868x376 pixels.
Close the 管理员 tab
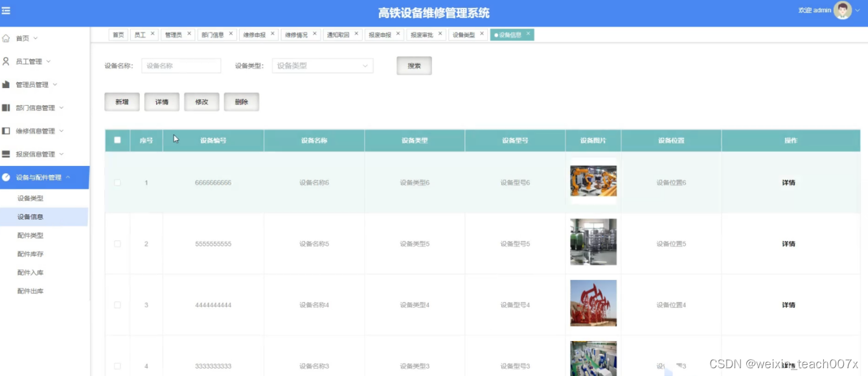[189, 34]
